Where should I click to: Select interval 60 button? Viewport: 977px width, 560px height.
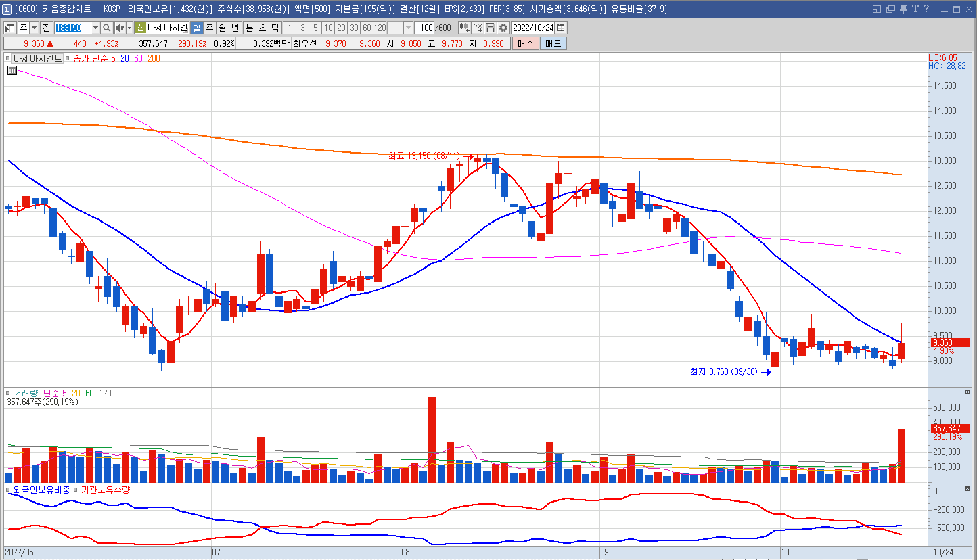[367, 28]
